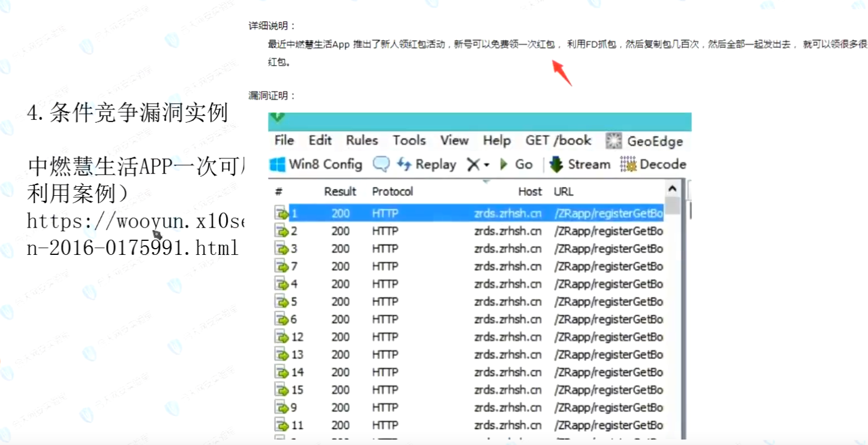
Task: Sort by the Result column header
Action: [x=340, y=192]
